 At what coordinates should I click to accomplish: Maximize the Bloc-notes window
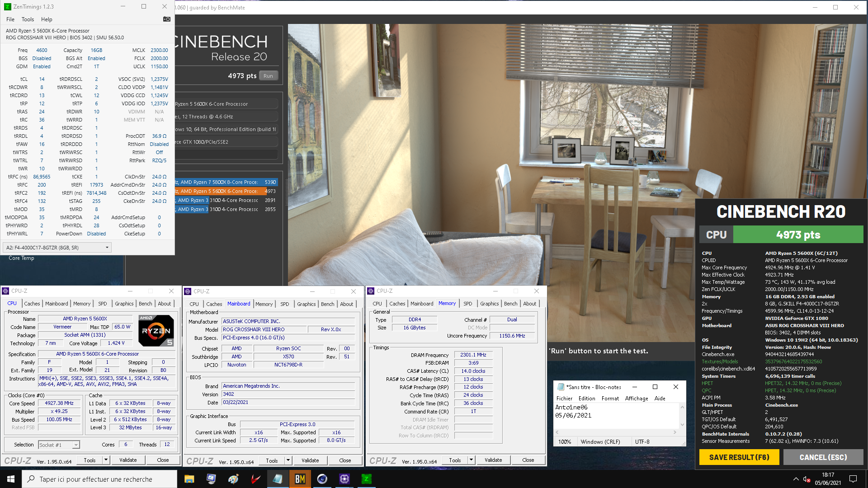tap(655, 387)
